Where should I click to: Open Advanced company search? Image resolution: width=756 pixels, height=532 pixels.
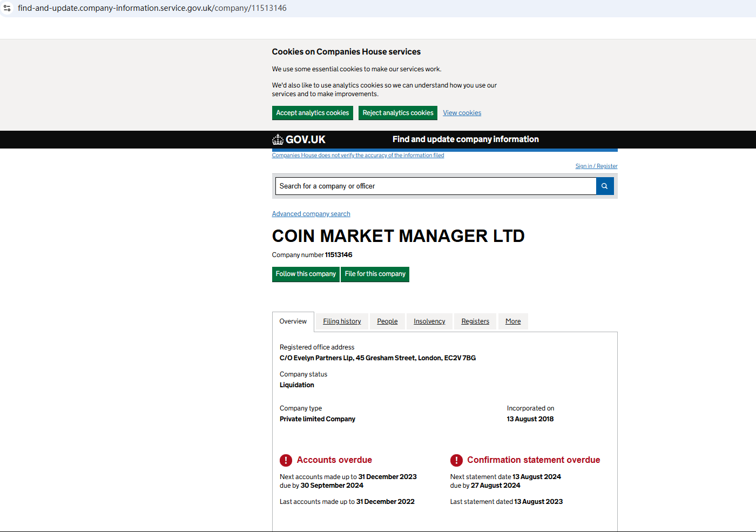click(x=311, y=214)
